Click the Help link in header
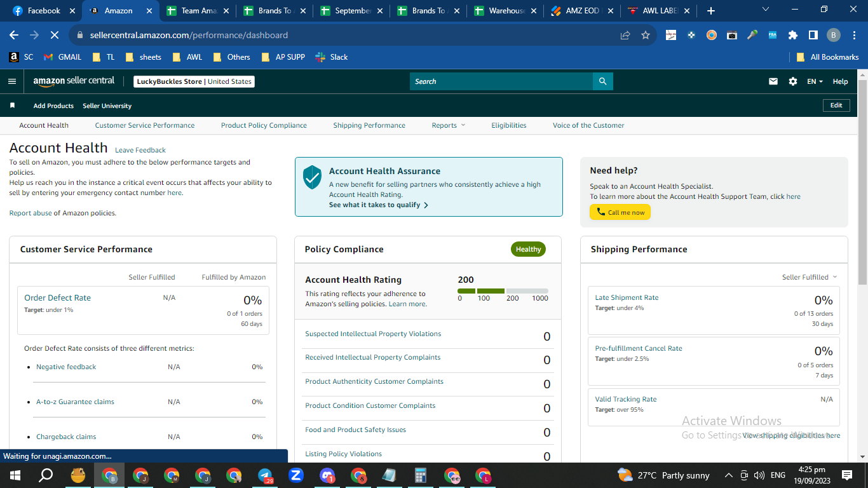The height and width of the screenshot is (488, 868). (x=840, y=81)
